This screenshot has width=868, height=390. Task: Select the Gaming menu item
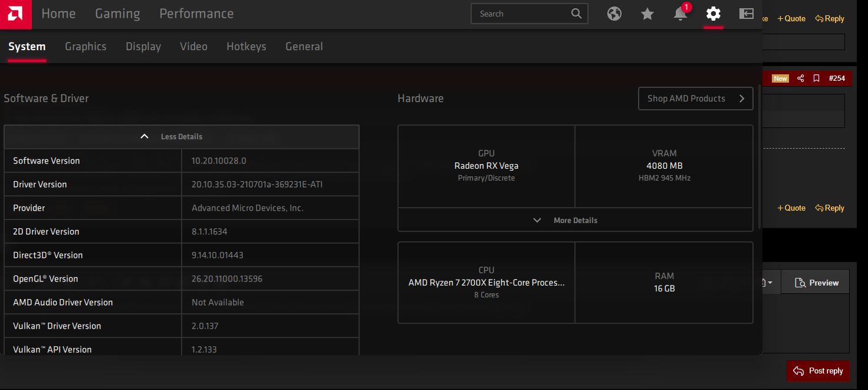[117, 14]
